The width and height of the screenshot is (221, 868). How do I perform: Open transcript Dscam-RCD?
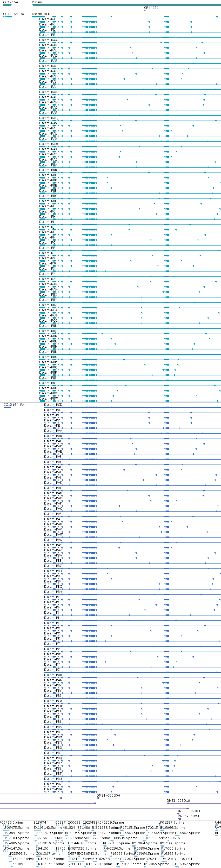click(x=41, y=14)
